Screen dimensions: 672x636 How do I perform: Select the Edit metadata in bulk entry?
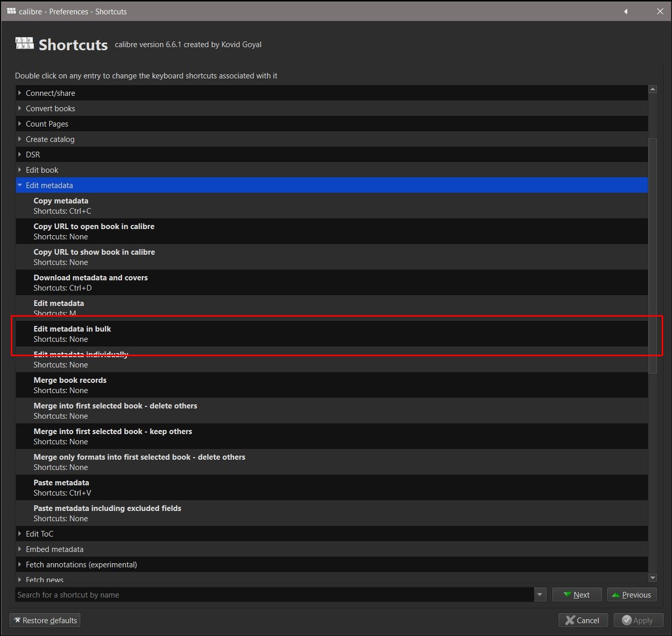tap(332, 334)
